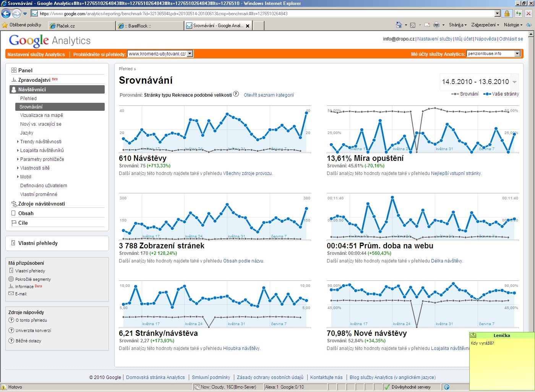Image resolution: width=535 pixels, height=392 pixels.
Task: Click the Print icon in command bar
Action: tap(436, 25)
